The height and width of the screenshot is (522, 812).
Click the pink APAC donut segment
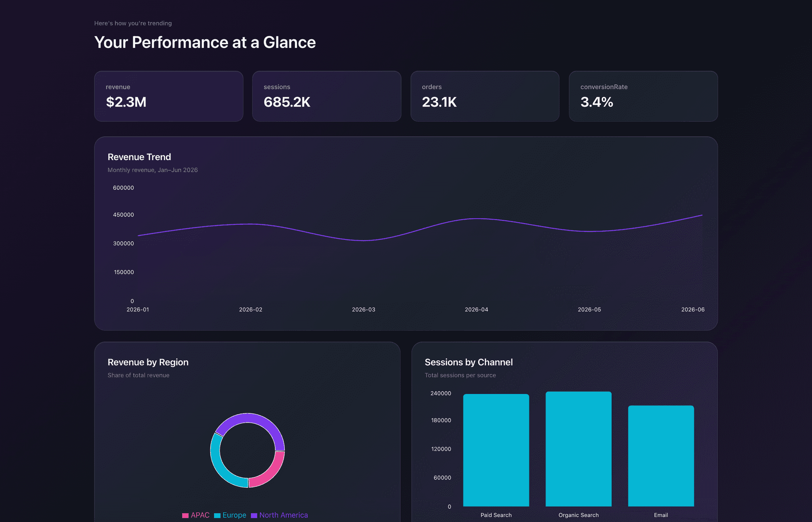click(x=270, y=474)
